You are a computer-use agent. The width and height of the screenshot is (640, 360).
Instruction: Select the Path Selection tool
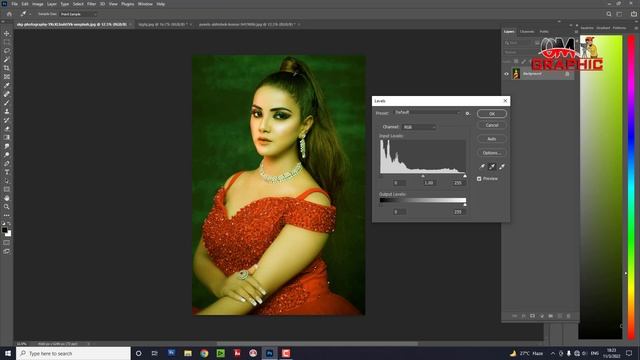tap(7, 181)
